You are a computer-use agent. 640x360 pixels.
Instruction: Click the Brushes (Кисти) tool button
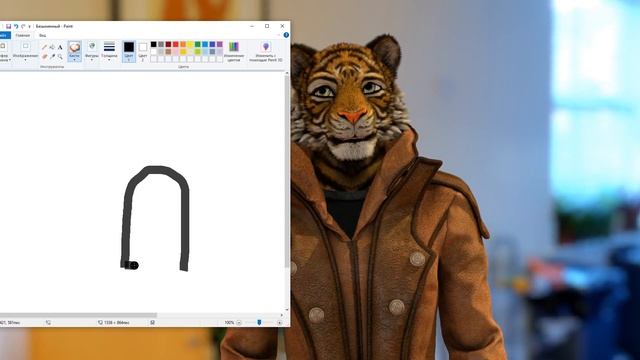pyautogui.click(x=74, y=51)
